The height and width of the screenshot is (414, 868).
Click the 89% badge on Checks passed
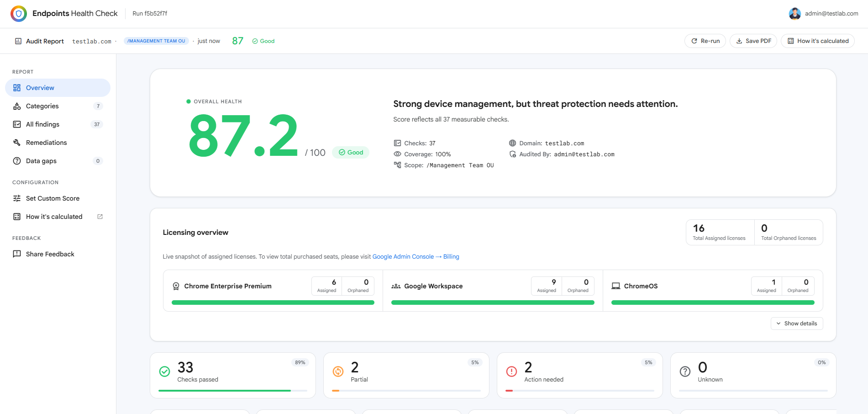[x=300, y=362]
